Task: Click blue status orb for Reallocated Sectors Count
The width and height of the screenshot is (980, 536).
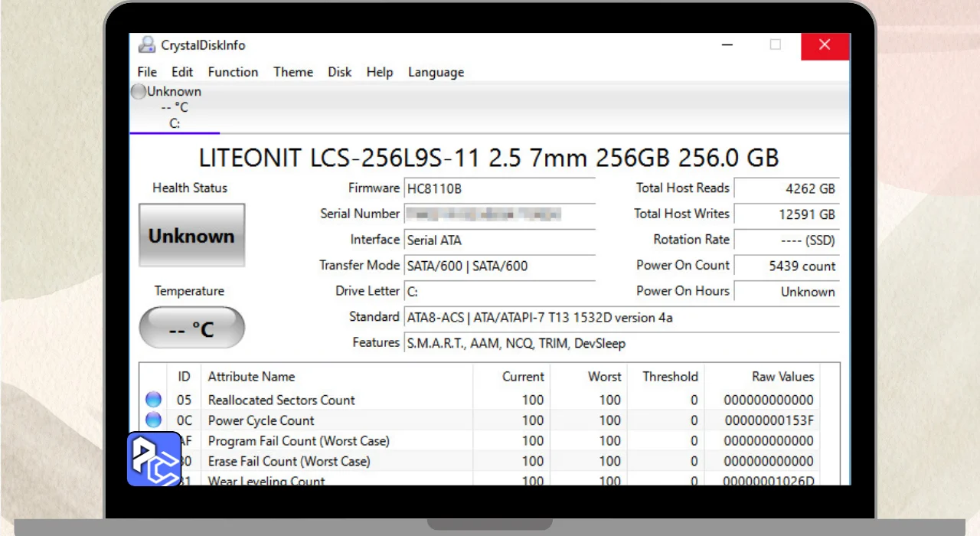Action: 153,400
